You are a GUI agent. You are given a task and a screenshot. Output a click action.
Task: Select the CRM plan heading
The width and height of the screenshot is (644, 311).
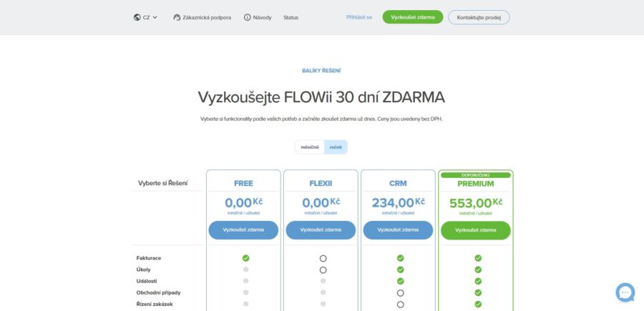click(398, 184)
